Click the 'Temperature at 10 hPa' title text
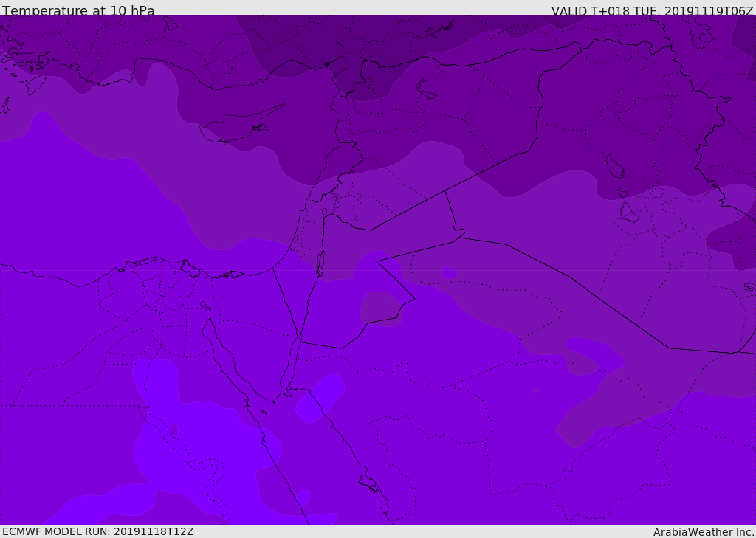The width and height of the screenshot is (756, 538). pyautogui.click(x=78, y=10)
